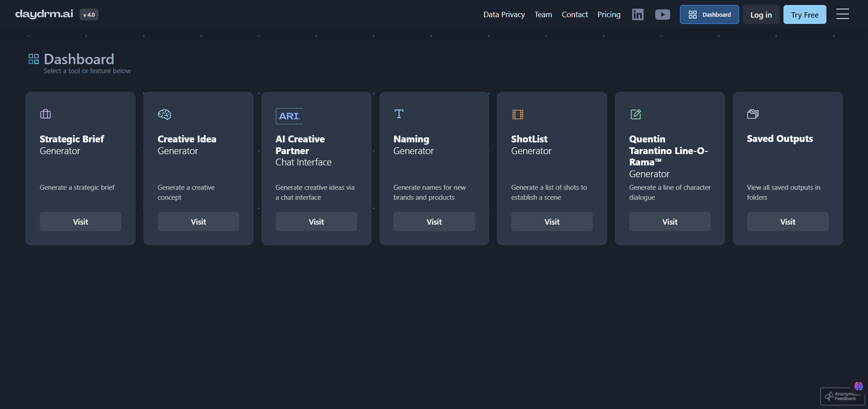Viewport: 868px width, 409px height.
Task: Open the Anonymous Feedback widget
Action: (x=841, y=396)
